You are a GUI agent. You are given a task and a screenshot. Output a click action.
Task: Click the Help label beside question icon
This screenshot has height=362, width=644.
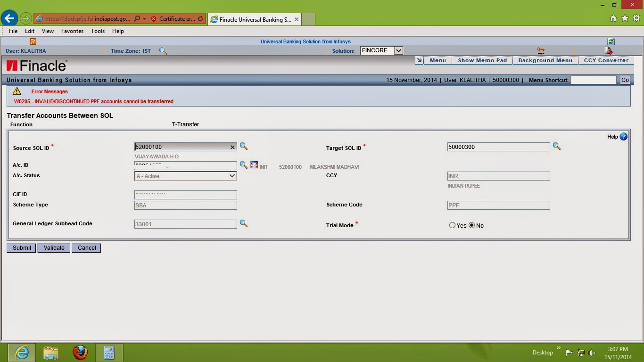click(612, 137)
